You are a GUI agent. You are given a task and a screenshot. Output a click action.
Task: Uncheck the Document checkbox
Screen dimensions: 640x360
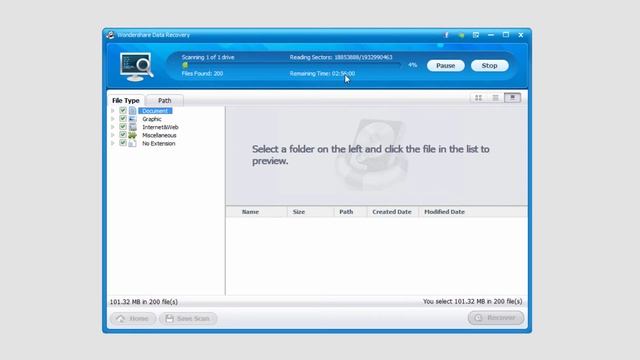(123, 110)
